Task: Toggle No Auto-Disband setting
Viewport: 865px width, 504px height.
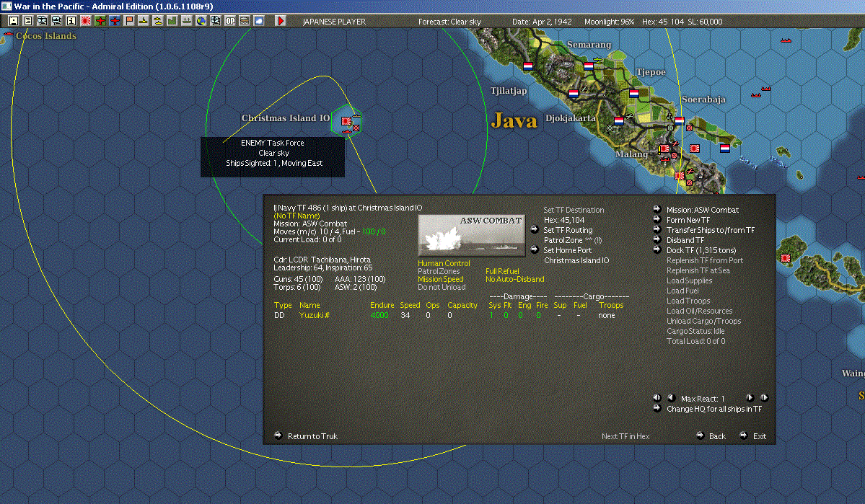Action: [514, 279]
